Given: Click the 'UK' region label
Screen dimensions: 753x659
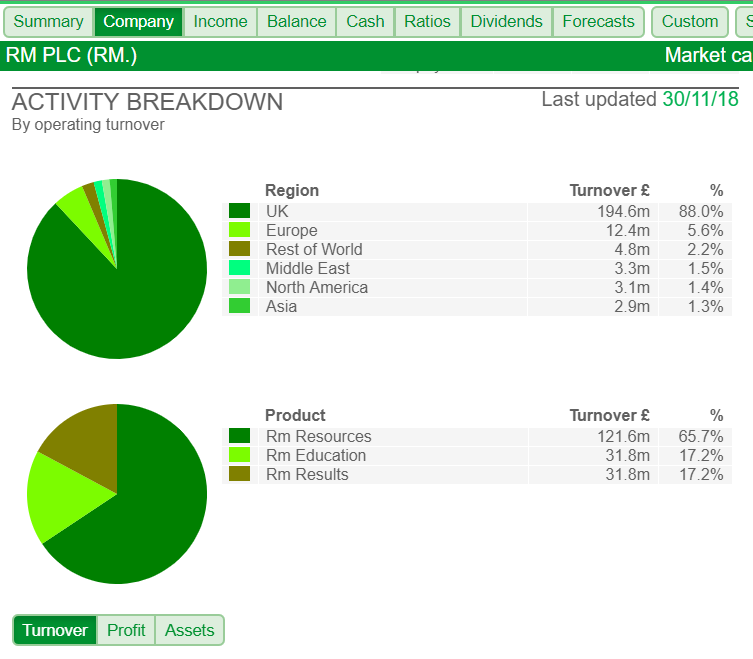Looking at the screenshot, I should tap(277, 211).
